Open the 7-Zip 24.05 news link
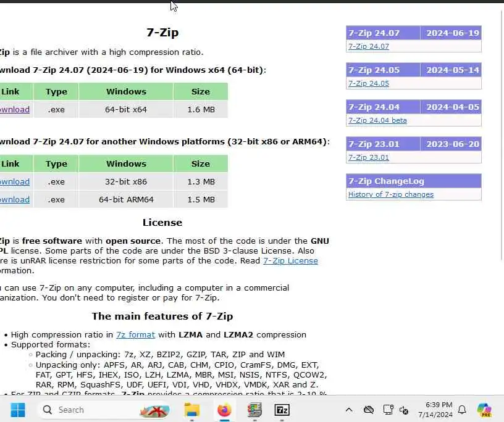Viewport: 504px width, 422px height. coord(368,83)
